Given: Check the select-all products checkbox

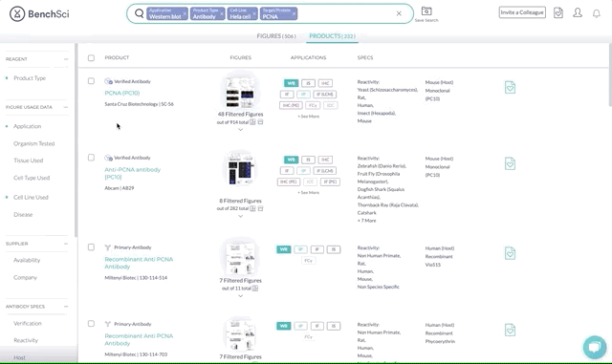Looking at the screenshot, I should (x=91, y=57).
